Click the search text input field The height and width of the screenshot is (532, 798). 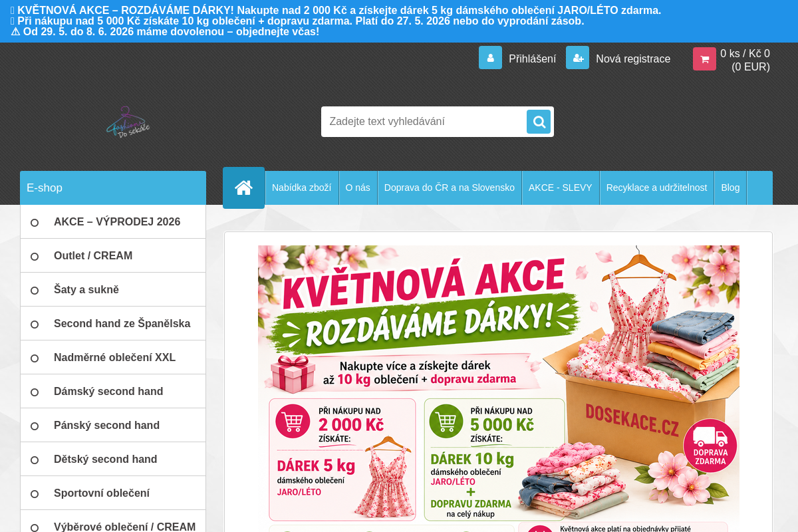(424, 122)
